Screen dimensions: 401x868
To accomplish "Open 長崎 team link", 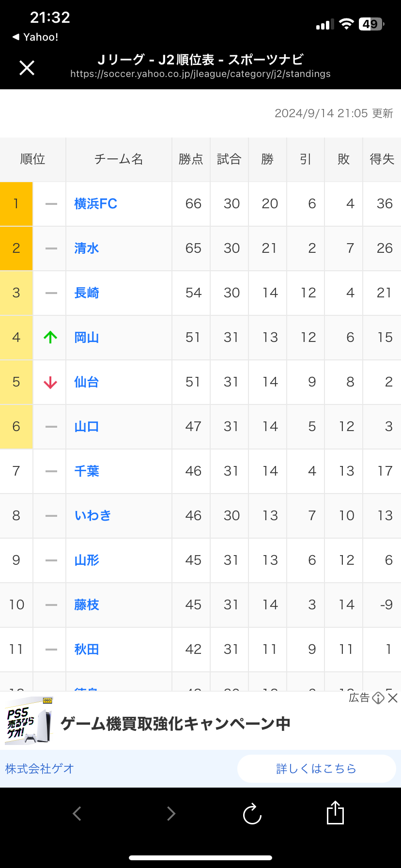I will [87, 293].
